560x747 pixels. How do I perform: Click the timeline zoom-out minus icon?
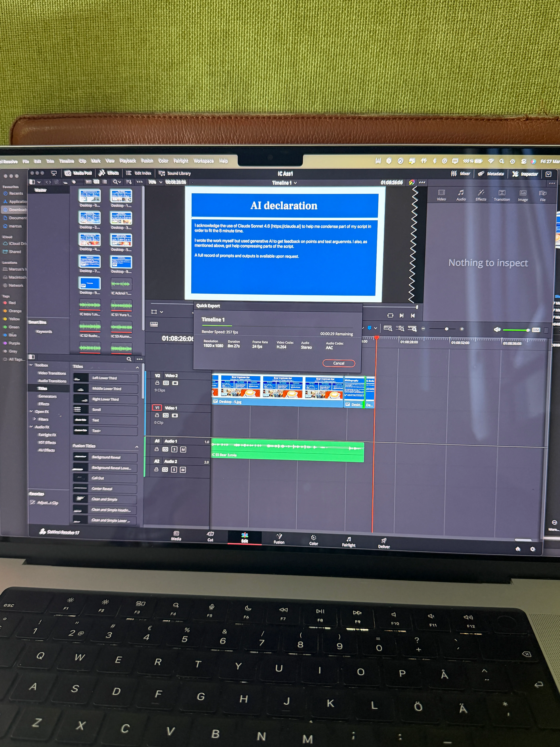click(x=423, y=329)
